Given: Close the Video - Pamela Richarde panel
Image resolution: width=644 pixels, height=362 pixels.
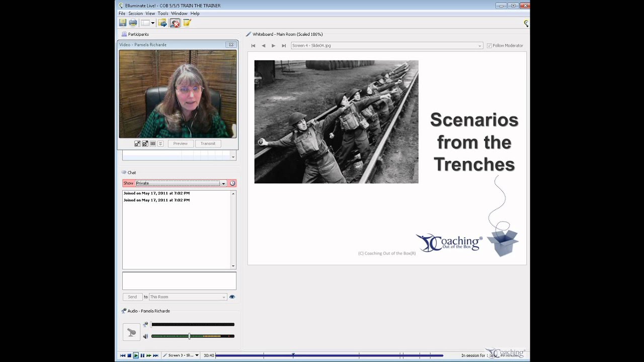Looking at the screenshot, I should coord(231,45).
